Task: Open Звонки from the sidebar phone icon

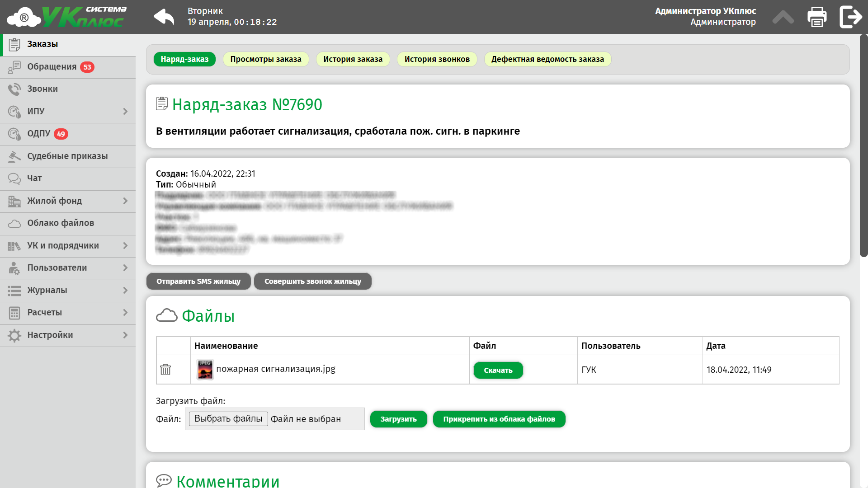Action: pos(14,89)
